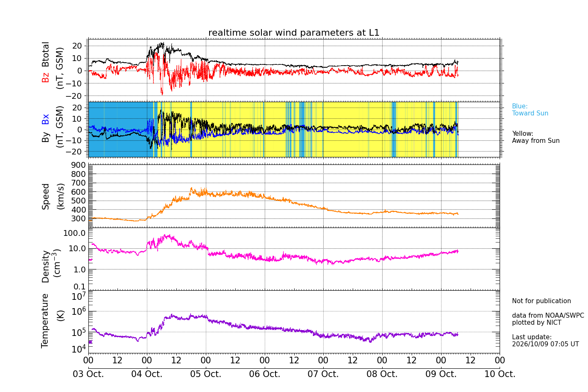Click the "05 Oct." date label
The image size is (588, 392).
tap(206, 374)
